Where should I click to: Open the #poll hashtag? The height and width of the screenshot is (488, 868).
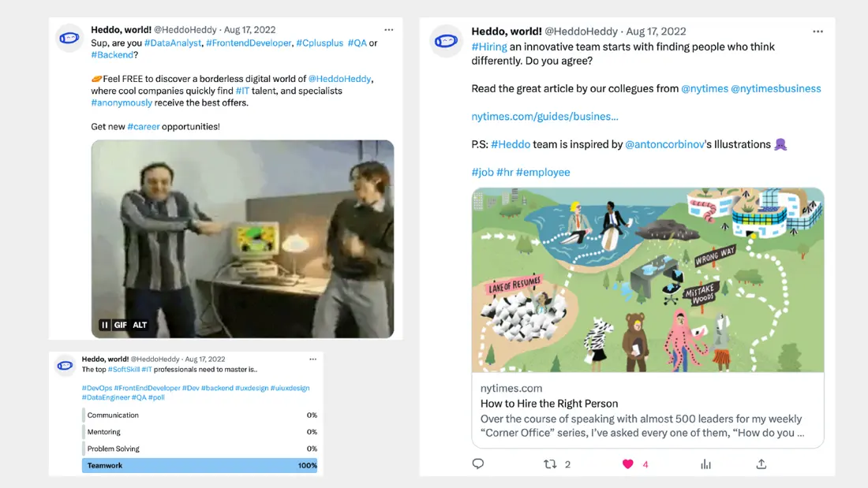tap(157, 397)
